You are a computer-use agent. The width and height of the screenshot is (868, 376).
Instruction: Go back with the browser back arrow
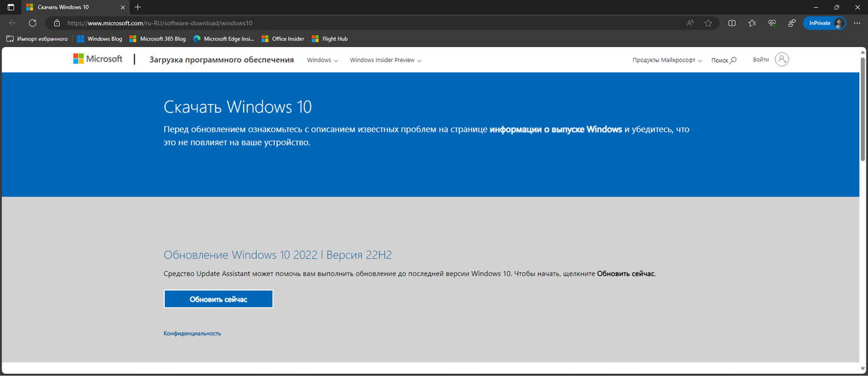tap(12, 23)
